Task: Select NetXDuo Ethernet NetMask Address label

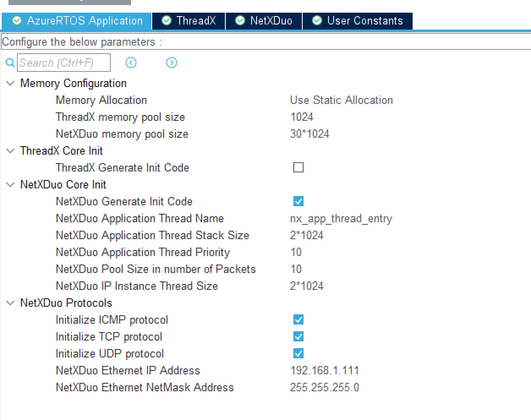Action: click(145, 387)
